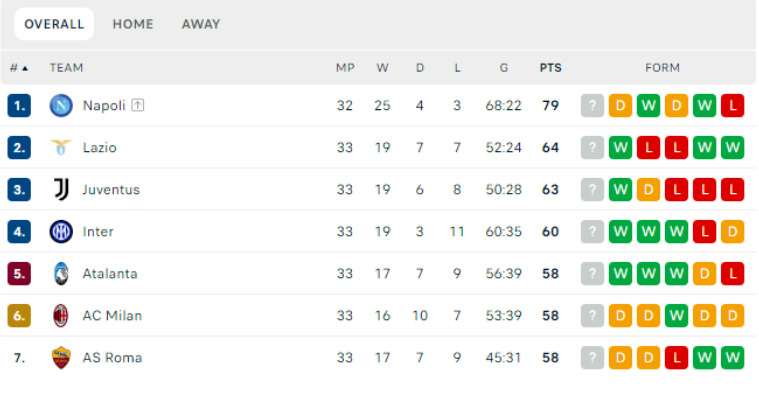
Task: Select the Atalanta rank 5 position badge
Action: (x=19, y=274)
